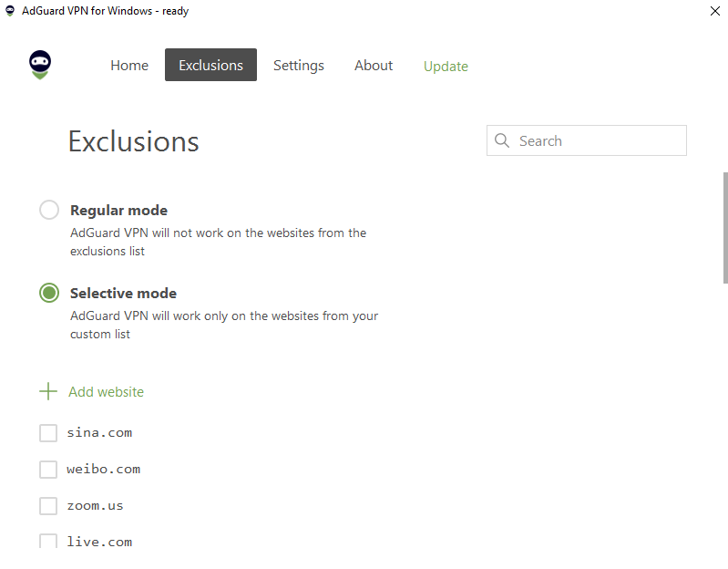Click the Exclusions page heading

point(134,141)
